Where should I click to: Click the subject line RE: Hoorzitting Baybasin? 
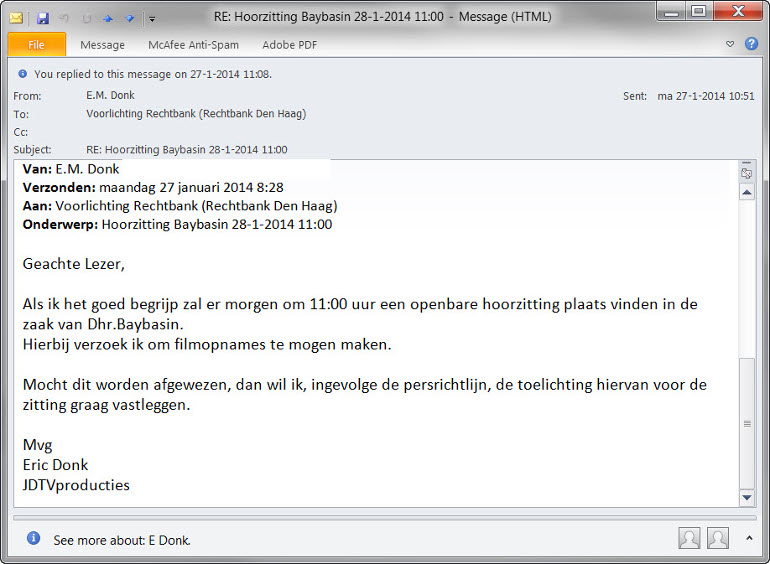tap(187, 150)
